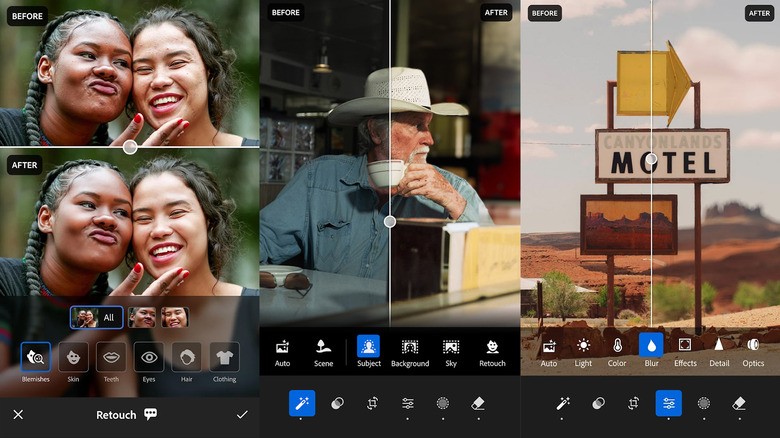Select the Subject mask option
The width and height of the screenshot is (780, 438).
point(368,347)
